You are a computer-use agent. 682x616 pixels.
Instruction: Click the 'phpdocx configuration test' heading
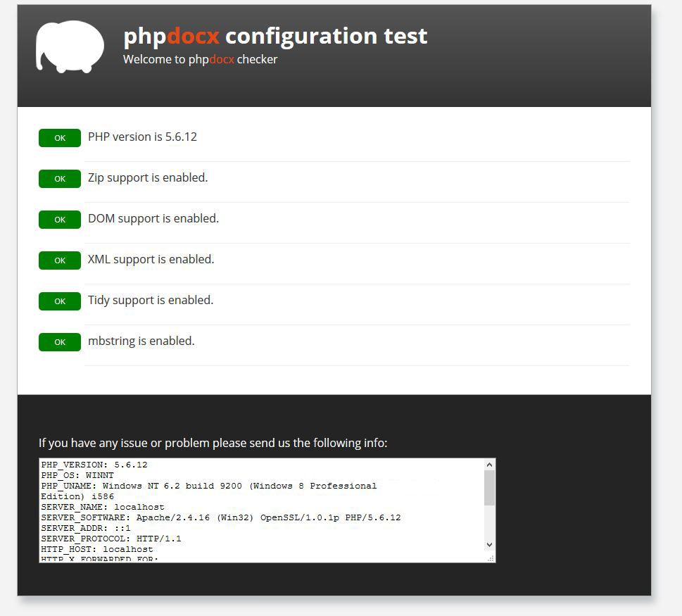tap(275, 36)
